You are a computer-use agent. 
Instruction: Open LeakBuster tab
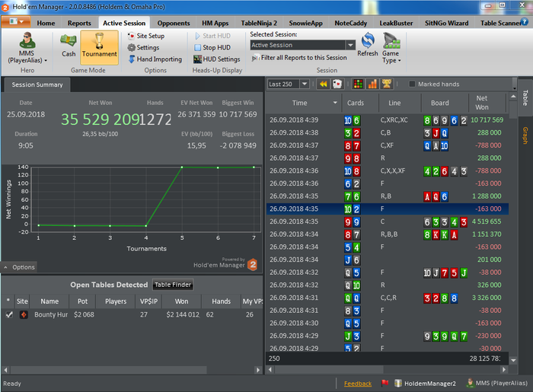[x=396, y=23]
